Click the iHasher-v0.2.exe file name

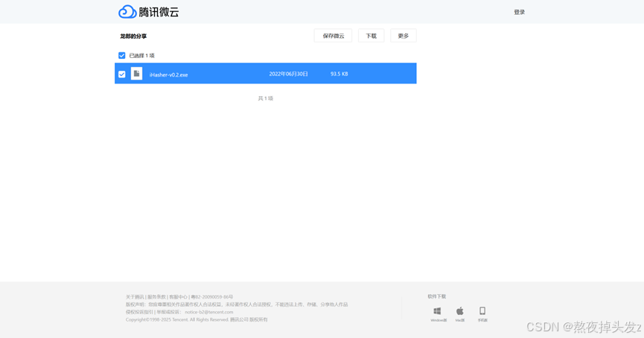168,74
